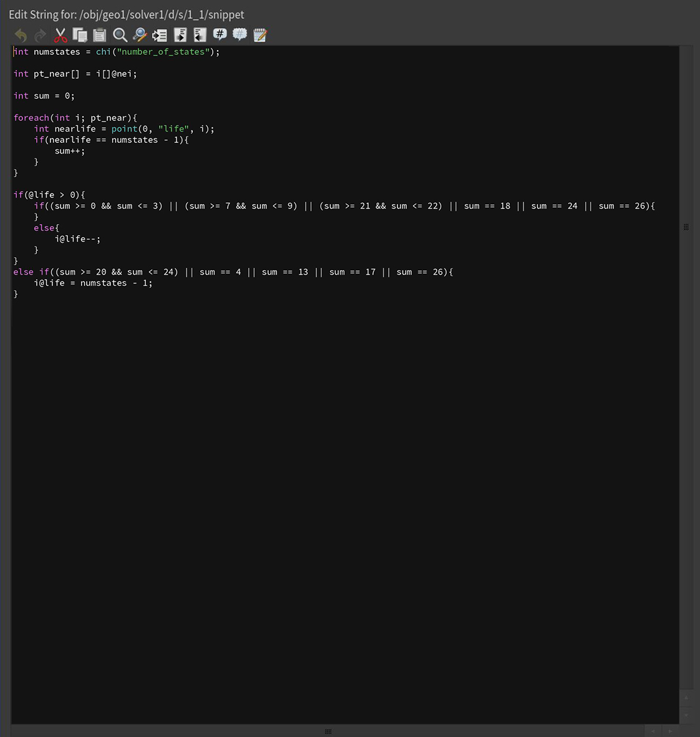The image size is (700, 737).
Task: Comment selection with the # bubble icon
Action: click(220, 35)
